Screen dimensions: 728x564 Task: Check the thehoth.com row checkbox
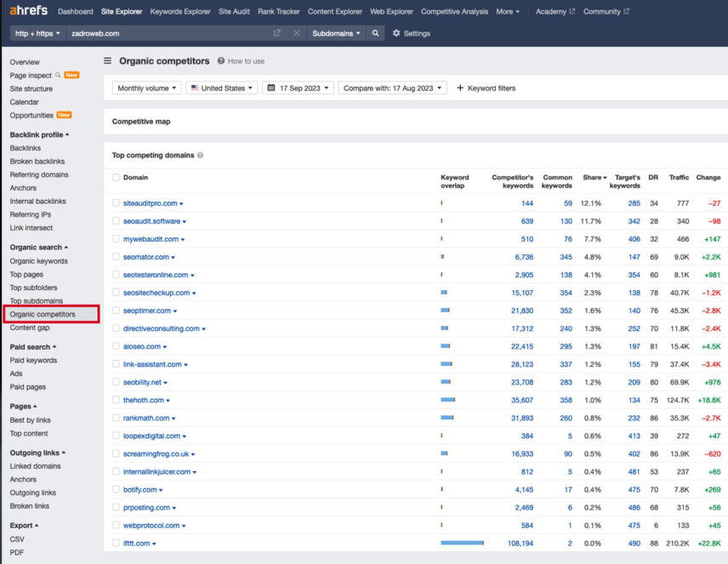(x=116, y=400)
